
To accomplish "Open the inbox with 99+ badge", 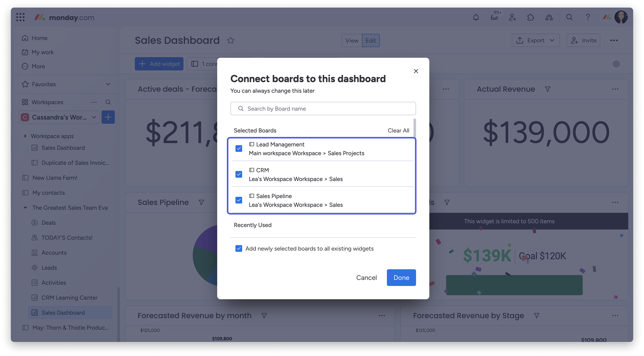I will (x=494, y=17).
